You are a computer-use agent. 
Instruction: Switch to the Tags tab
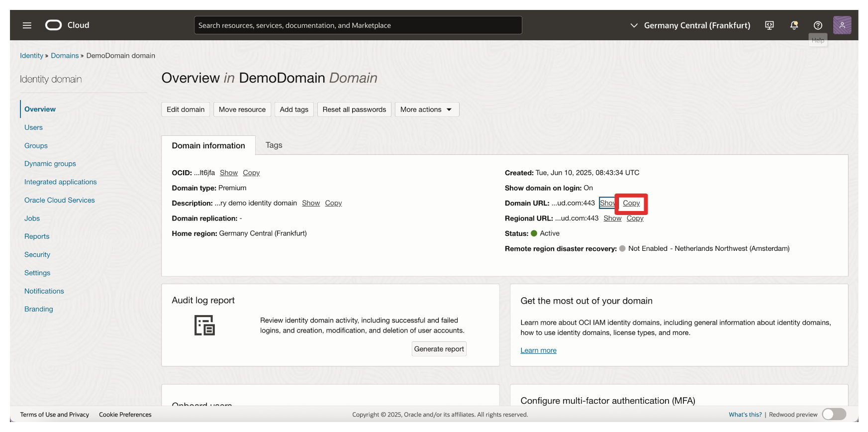click(x=274, y=145)
